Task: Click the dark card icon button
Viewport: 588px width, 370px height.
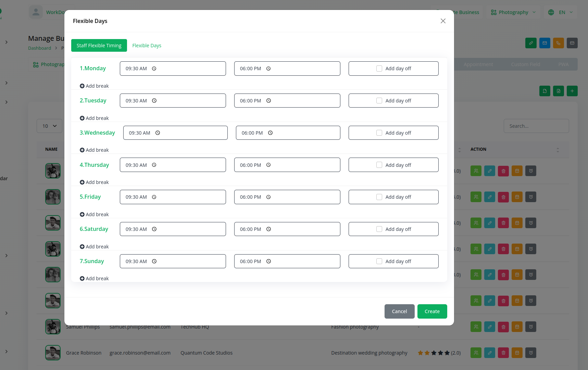Action: 572,43
